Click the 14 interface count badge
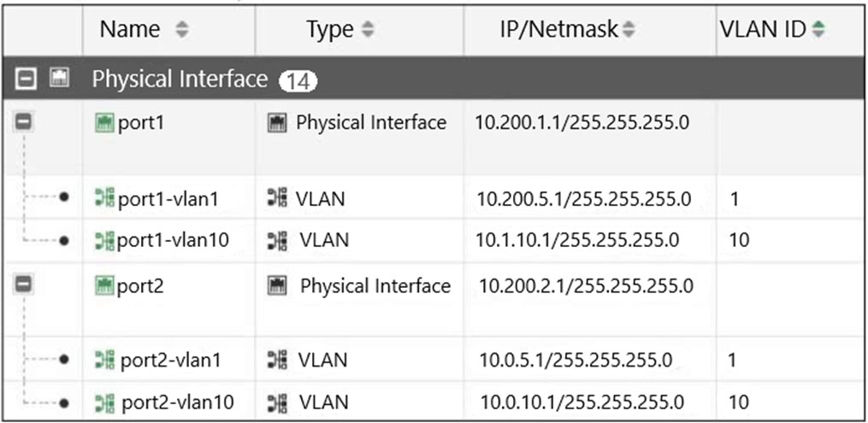 [x=298, y=82]
